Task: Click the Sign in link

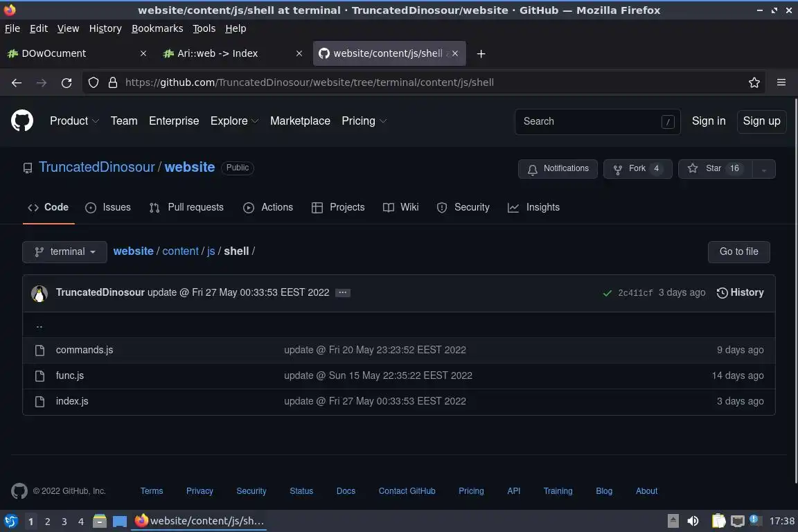Action: (x=709, y=121)
